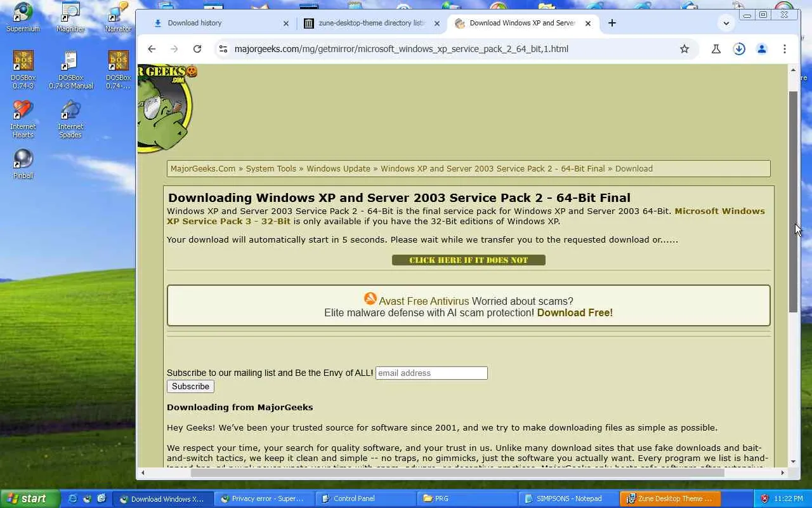The image size is (812, 508).
Task: Select the Download Windows XP and Server tab
Action: tap(522, 23)
